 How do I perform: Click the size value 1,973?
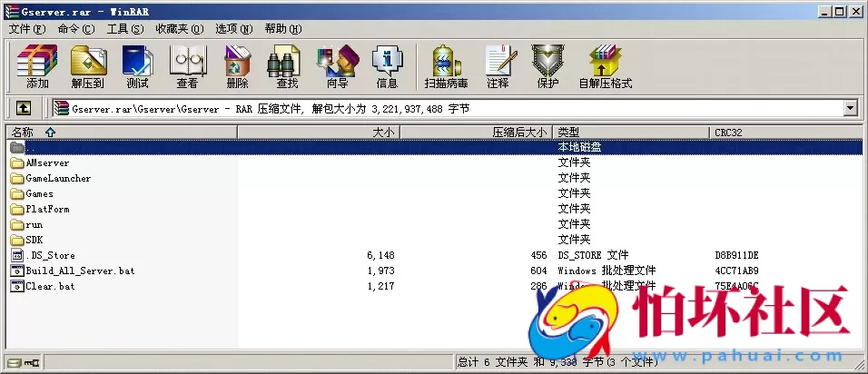click(380, 271)
